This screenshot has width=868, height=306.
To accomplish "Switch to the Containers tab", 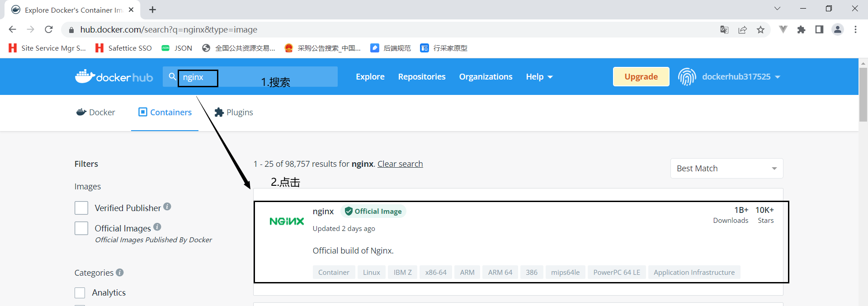I will 165,112.
